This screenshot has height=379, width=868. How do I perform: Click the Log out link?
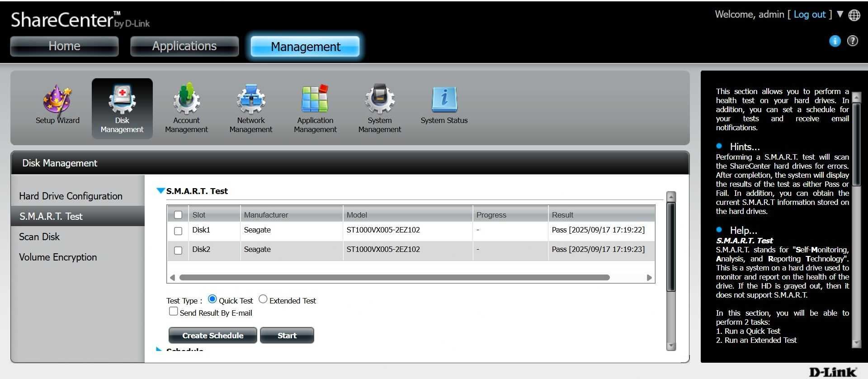809,14
